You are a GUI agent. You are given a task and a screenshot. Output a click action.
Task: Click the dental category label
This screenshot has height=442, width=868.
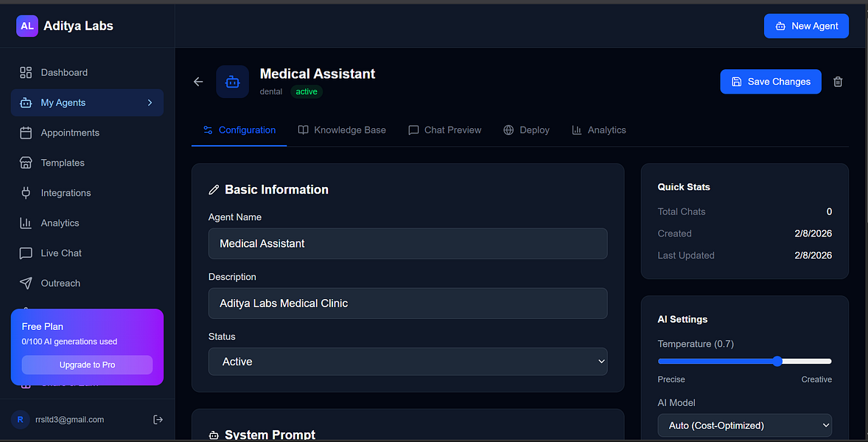271,92
